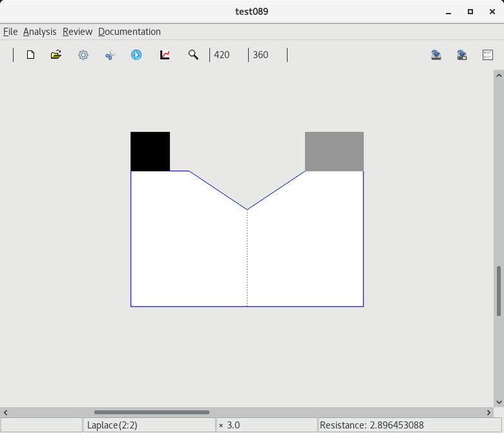Select the black electrode square

click(150, 151)
